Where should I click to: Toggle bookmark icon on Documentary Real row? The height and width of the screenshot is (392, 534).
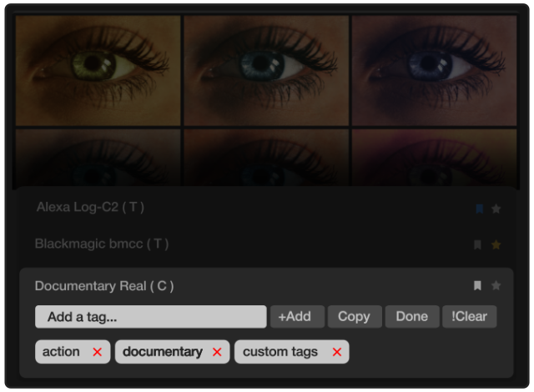tap(477, 286)
